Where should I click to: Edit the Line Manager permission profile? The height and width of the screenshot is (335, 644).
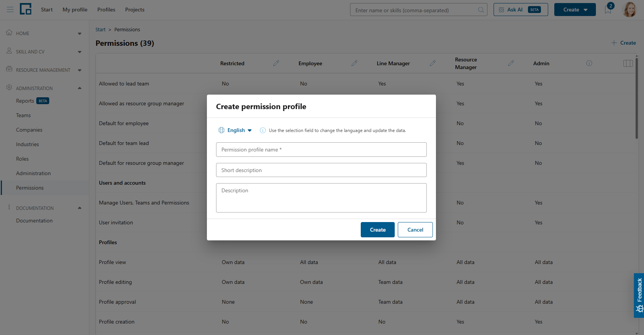433,63
